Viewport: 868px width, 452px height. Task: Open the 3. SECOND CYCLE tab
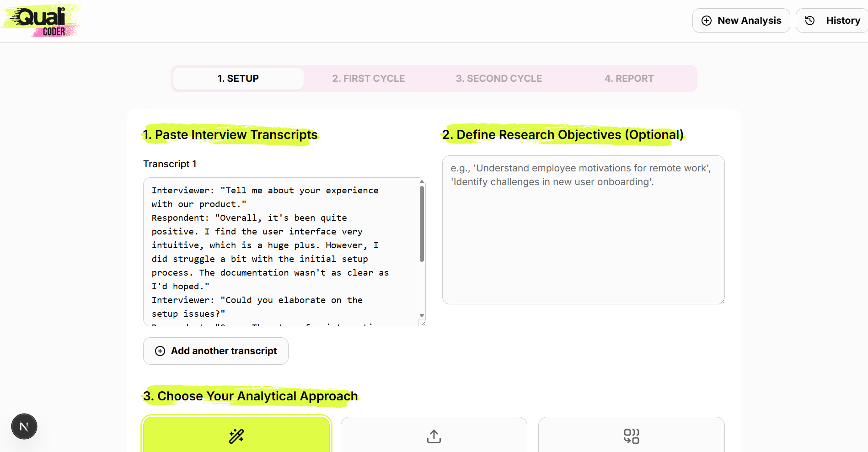pyautogui.click(x=498, y=79)
